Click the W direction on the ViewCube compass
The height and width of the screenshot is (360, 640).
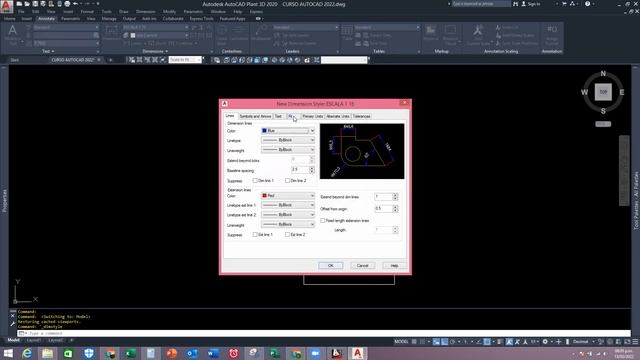(x=584, y=92)
